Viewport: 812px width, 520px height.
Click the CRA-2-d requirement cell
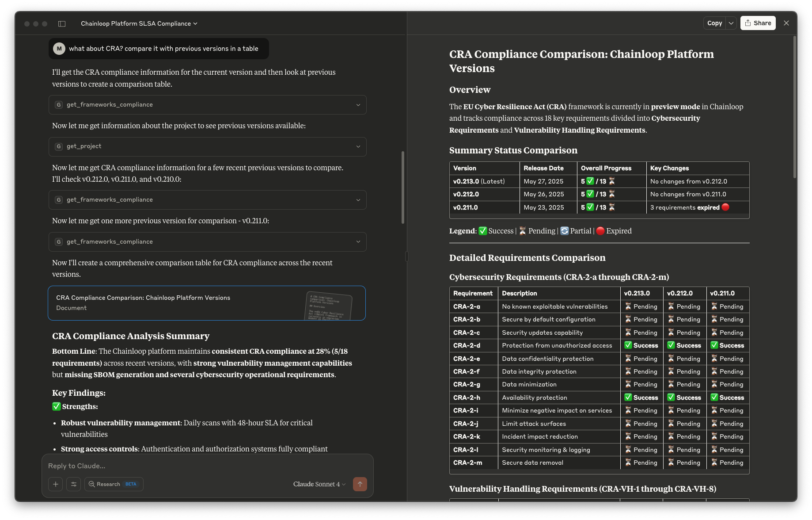click(x=474, y=345)
